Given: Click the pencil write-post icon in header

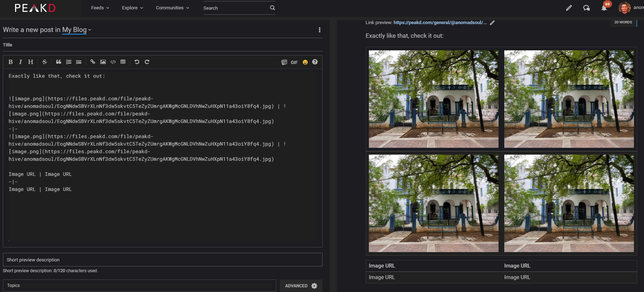Looking at the screenshot, I should click(x=569, y=8).
